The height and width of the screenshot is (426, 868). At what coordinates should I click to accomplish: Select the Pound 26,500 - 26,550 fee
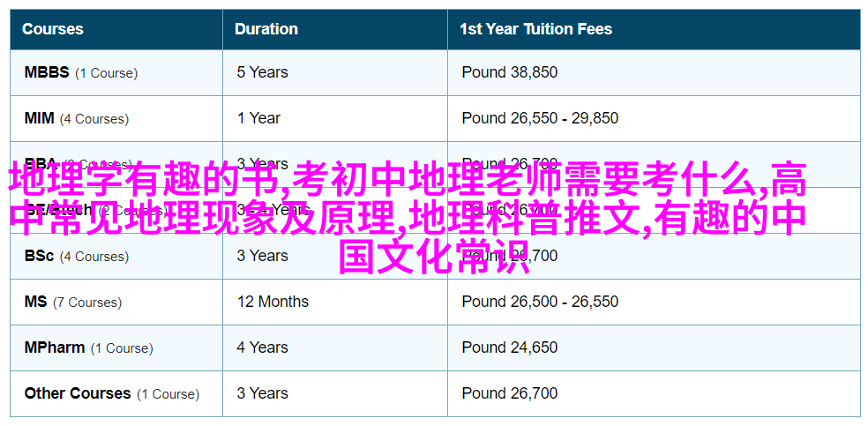coord(540,302)
